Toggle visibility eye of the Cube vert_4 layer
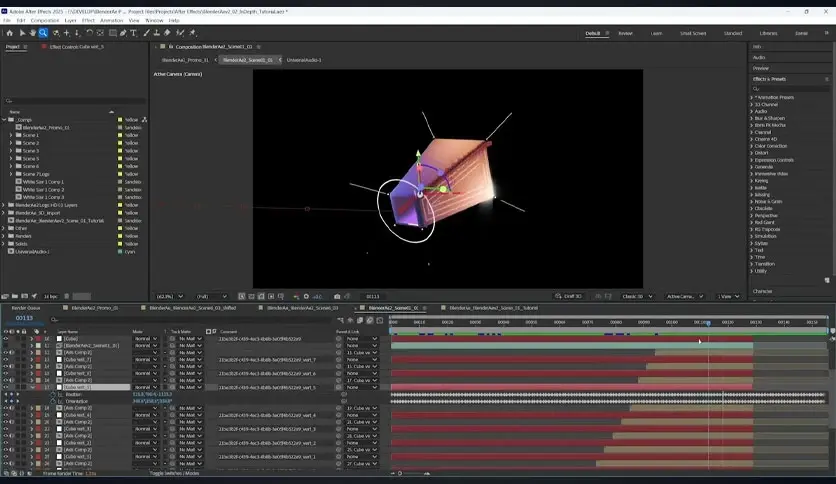The height and width of the screenshot is (484, 836). click(6, 415)
